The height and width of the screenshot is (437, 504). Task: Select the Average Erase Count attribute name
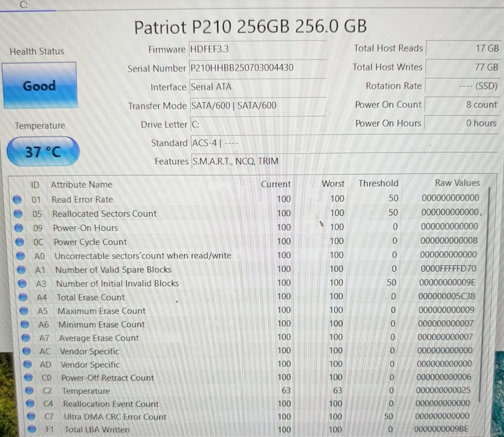click(99, 338)
